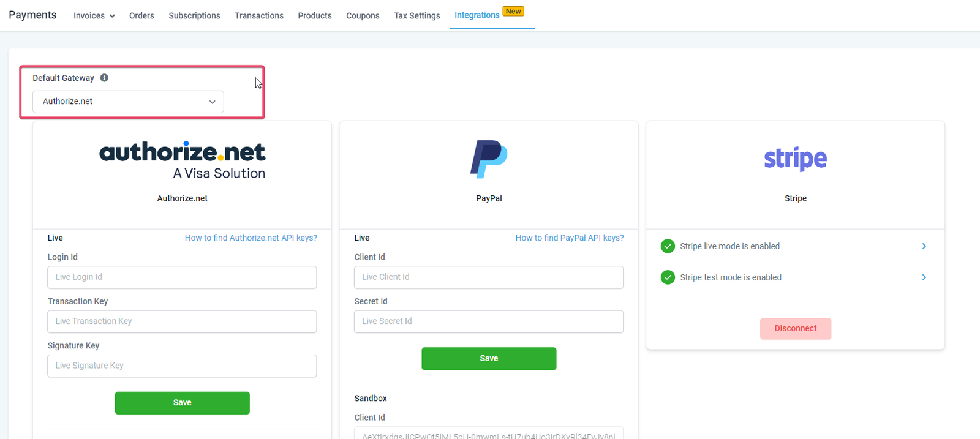Click green checkmark for Stripe test mode
The height and width of the screenshot is (439, 980).
(x=668, y=277)
